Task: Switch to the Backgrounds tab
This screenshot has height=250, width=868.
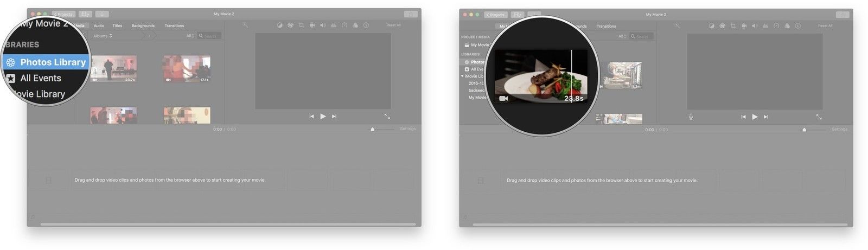Action: click(143, 25)
